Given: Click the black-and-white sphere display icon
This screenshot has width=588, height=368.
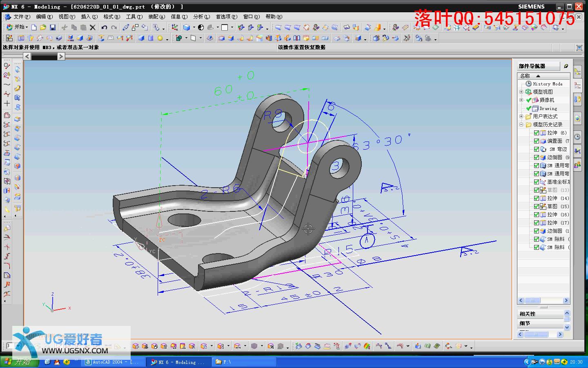Looking at the screenshot, I should tap(201, 27).
